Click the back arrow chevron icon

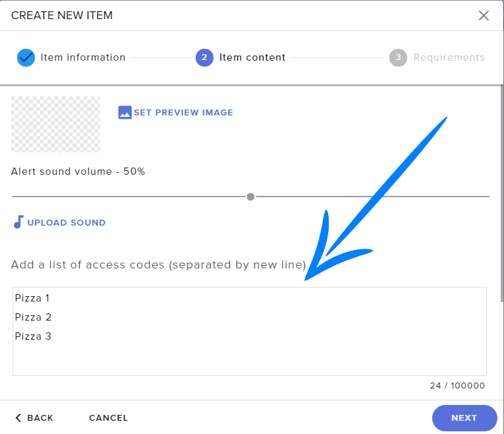coord(18,418)
